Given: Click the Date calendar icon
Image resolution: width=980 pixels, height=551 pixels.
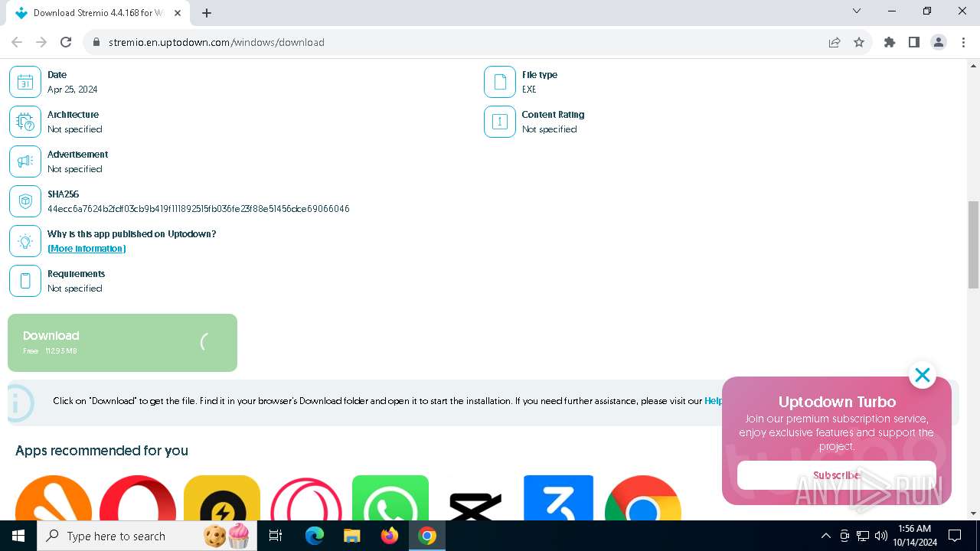Looking at the screenshot, I should tap(25, 82).
